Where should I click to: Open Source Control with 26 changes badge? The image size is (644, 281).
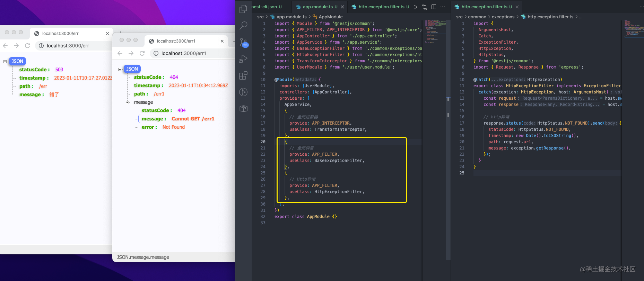coord(244,43)
